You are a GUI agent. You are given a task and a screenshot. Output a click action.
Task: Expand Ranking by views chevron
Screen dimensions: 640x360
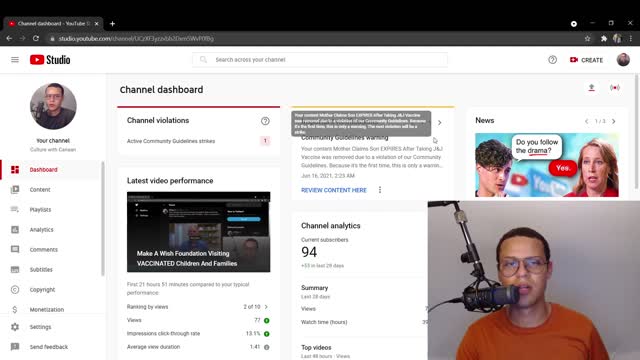click(x=266, y=307)
